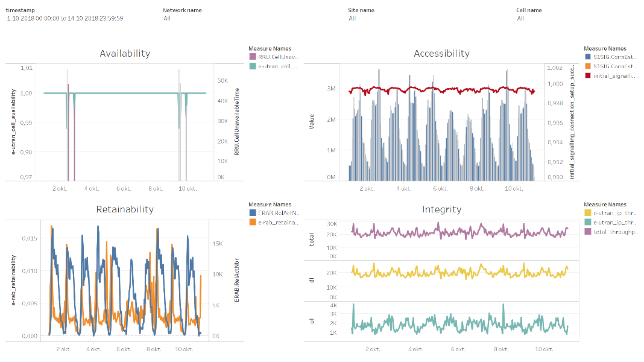The image size is (644, 362).
Task: Click the e-rab_retainability axis title
Action: click(13, 280)
